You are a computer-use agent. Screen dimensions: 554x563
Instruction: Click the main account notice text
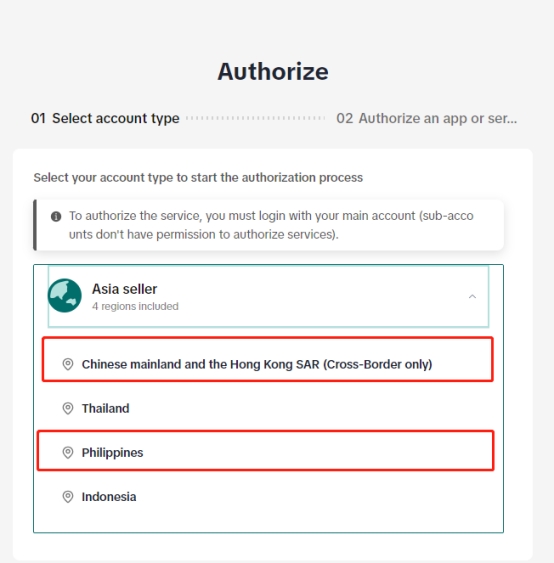271,225
